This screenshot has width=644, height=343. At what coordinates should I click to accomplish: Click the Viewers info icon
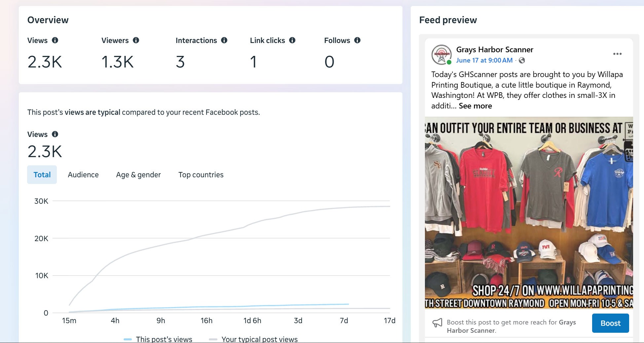(x=136, y=40)
